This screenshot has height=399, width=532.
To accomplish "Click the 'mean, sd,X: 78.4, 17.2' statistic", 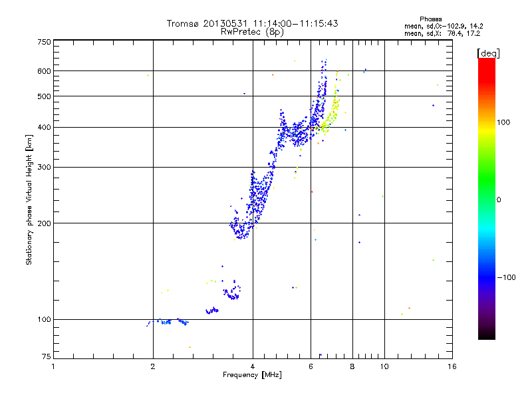I will tap(442, 33).
